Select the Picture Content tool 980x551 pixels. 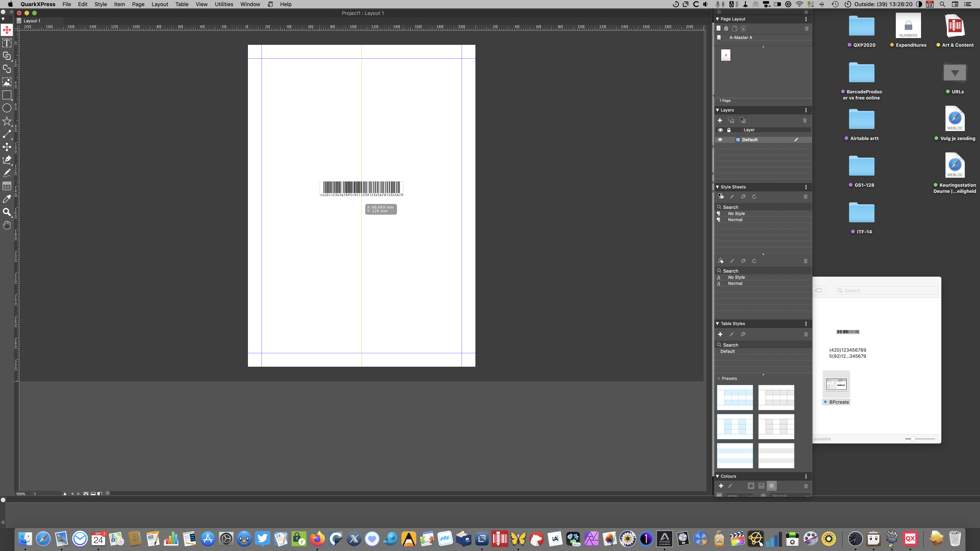pyautogui.click(x=7, y=82)
